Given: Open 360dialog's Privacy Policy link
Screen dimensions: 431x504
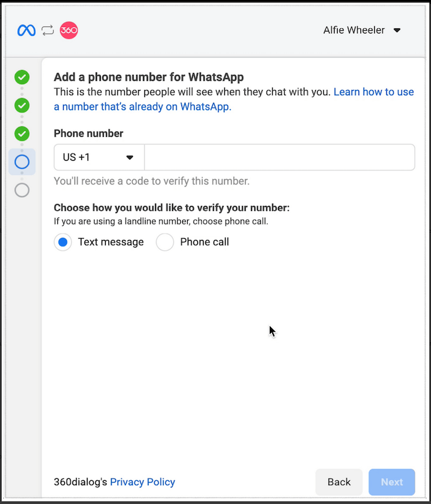Looking at the screenshot, I should (142, 482).
